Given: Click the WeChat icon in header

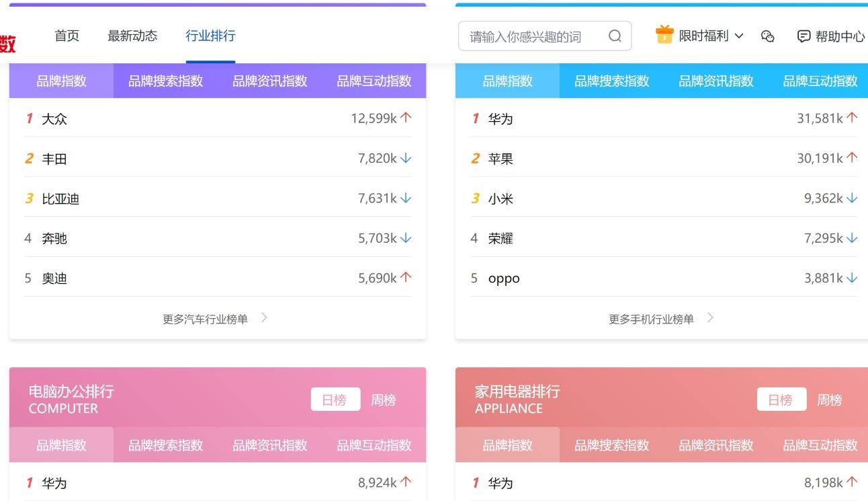Looking at the screenshot, I should pyautogui.click(x=768, y=36).
